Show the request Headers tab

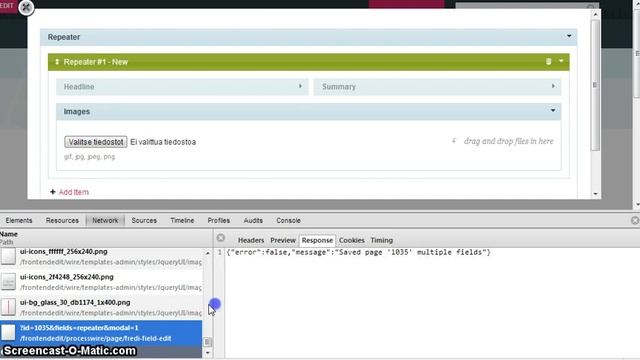tap(251, 240)
